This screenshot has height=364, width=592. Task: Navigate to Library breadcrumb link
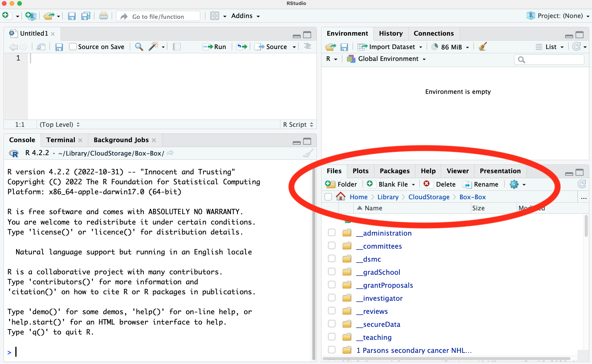click(388, 197)
